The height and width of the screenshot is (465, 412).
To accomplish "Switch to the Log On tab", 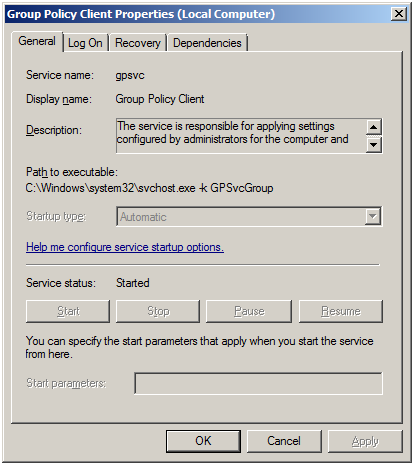I will point(85,43).
